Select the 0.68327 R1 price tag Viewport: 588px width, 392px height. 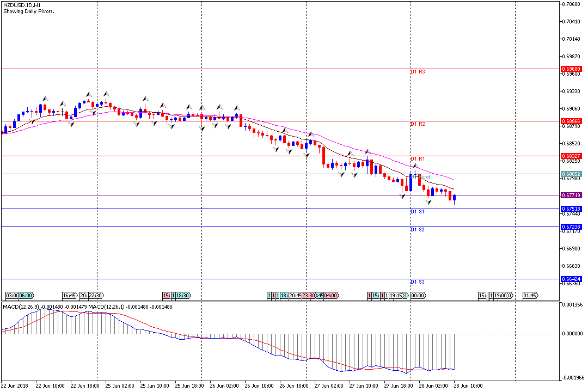click(571, 156)
